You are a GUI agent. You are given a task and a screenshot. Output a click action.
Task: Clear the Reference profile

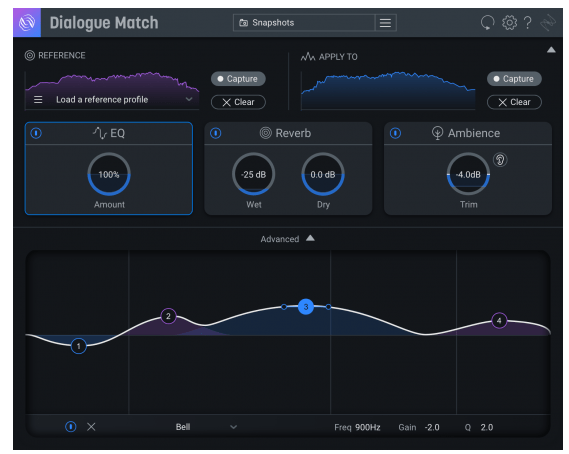point(238,102)
